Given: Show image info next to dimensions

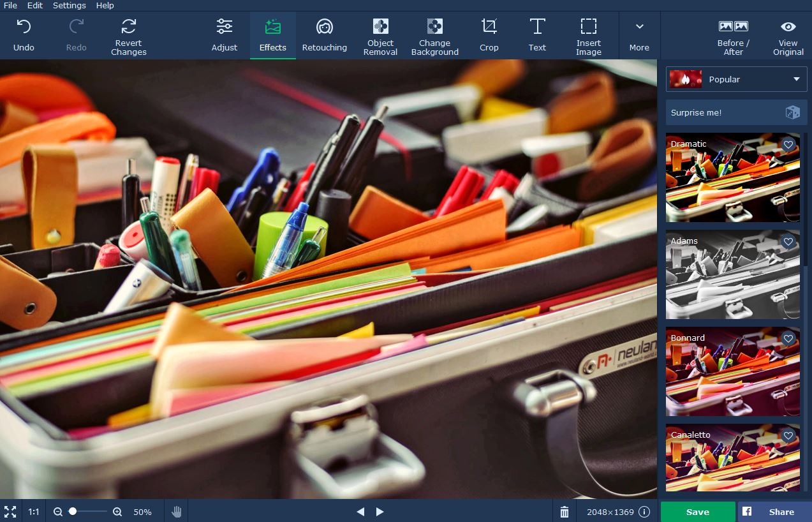Looking at the screenshot, I should click(x=644, y=512).
